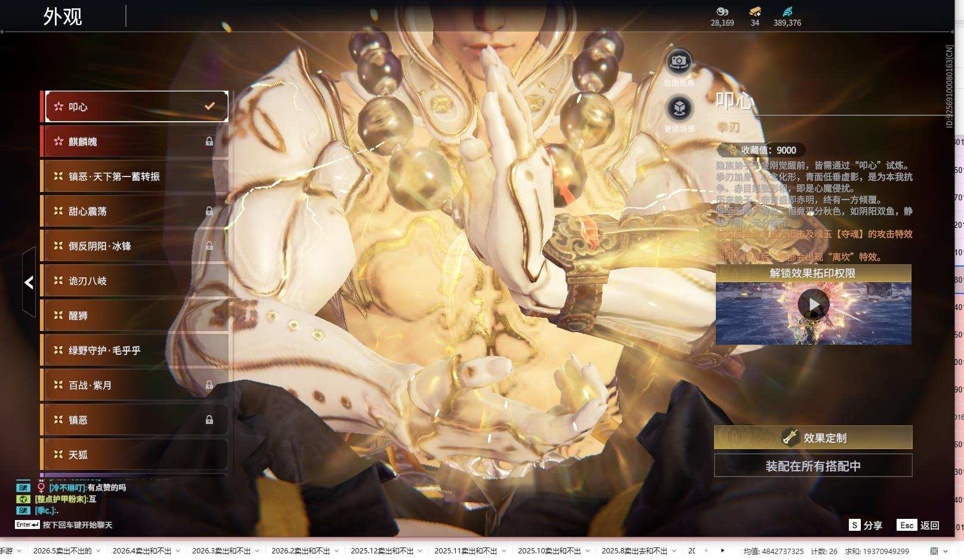Choose the 甜心震荡 skin
This screenshot has width=964, height=560.
coord(136,211)
